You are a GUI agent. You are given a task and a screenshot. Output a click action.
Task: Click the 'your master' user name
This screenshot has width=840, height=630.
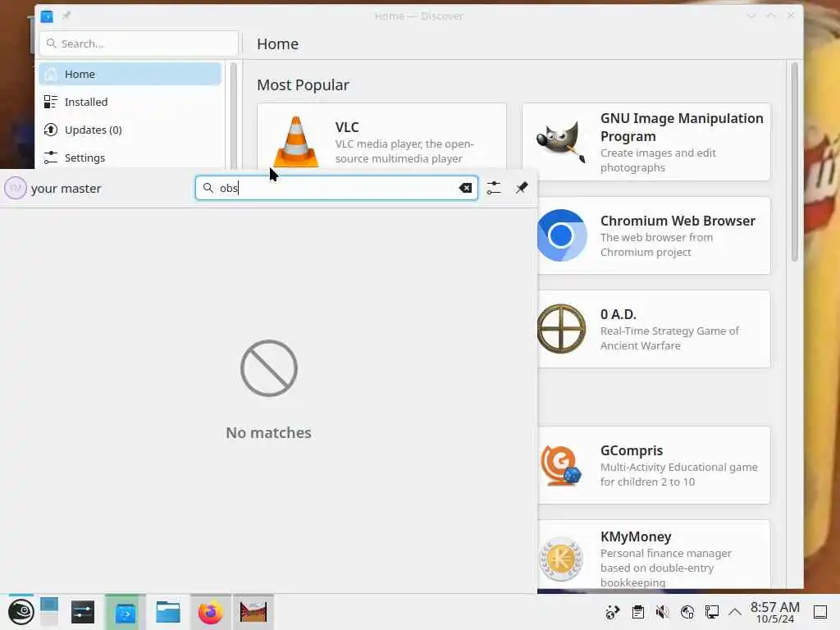66,189
